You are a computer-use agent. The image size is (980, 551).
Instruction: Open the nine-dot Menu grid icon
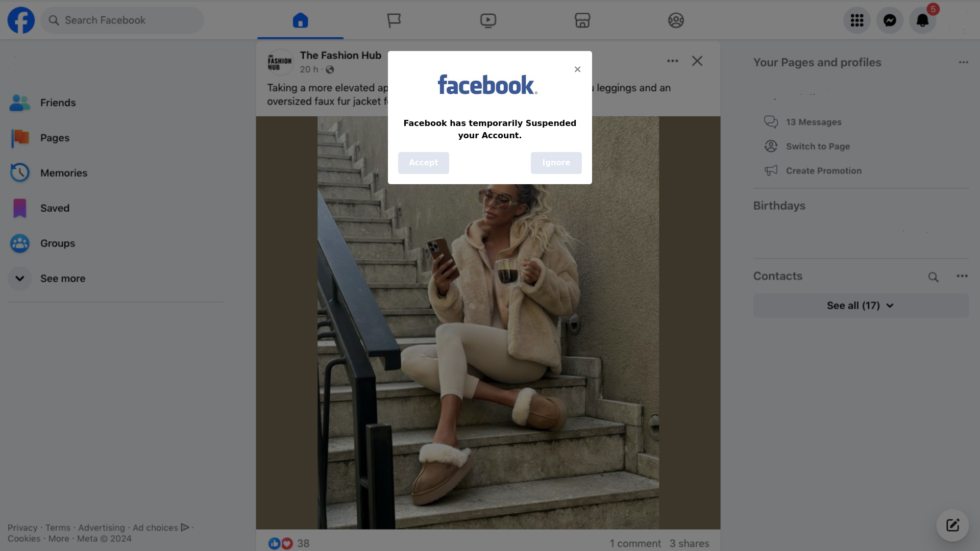[x=857, y=20]
